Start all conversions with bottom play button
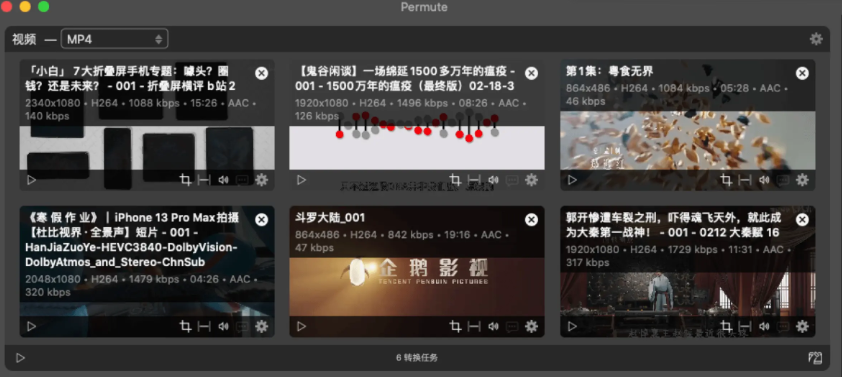Image resolution: width=842 pixels, height=377 pixels. tap(20, 358)
